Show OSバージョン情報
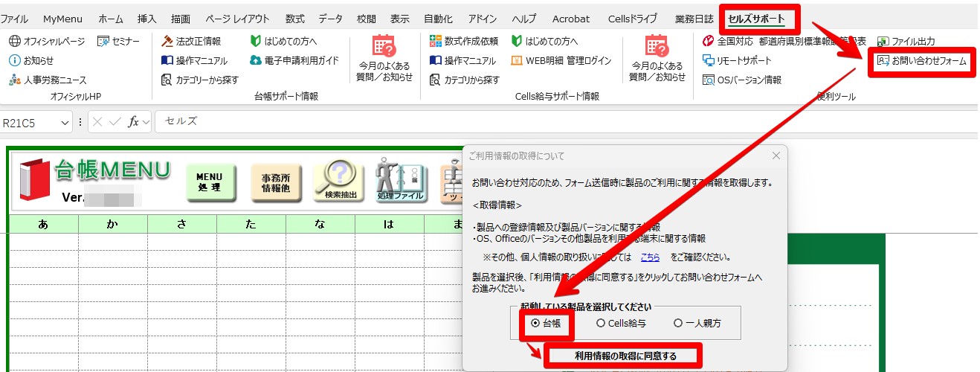This screenshot has width=980, height=372. pos(742,80)
